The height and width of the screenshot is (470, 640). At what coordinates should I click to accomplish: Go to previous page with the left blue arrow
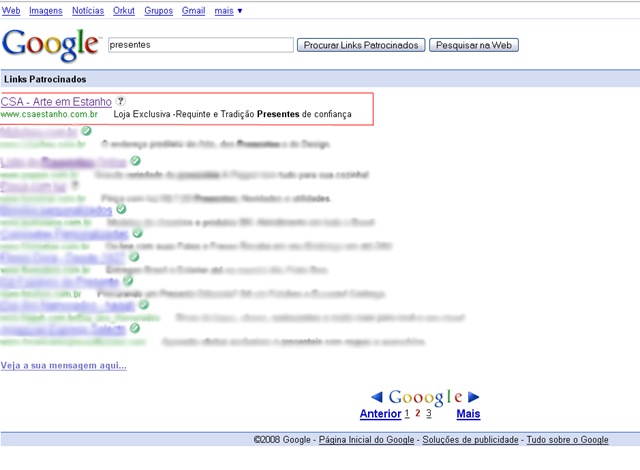coord(377,397)
